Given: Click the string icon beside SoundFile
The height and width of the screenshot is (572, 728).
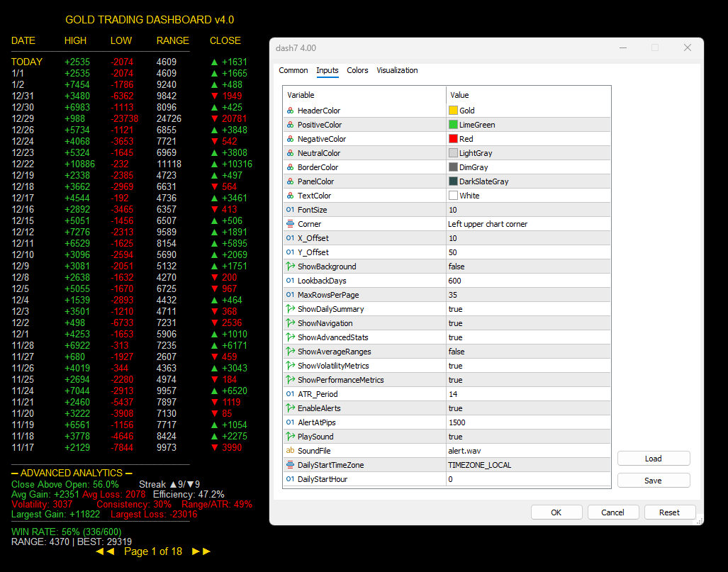Looking at the screenshot, I should click(290, 450).
